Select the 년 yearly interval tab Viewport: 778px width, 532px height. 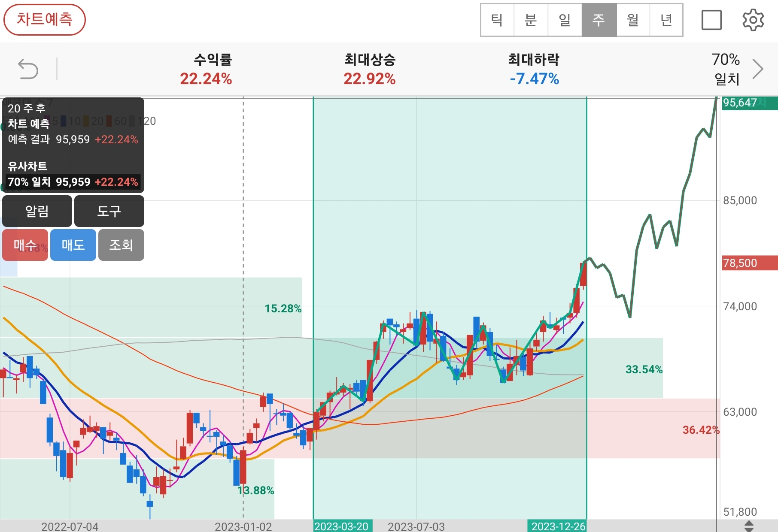[666, 20]
